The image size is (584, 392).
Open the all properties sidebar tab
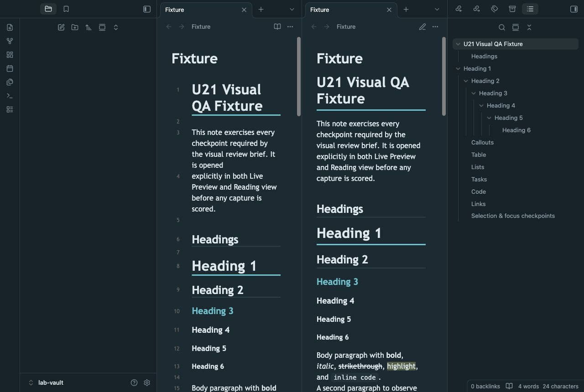click(512, 9)
